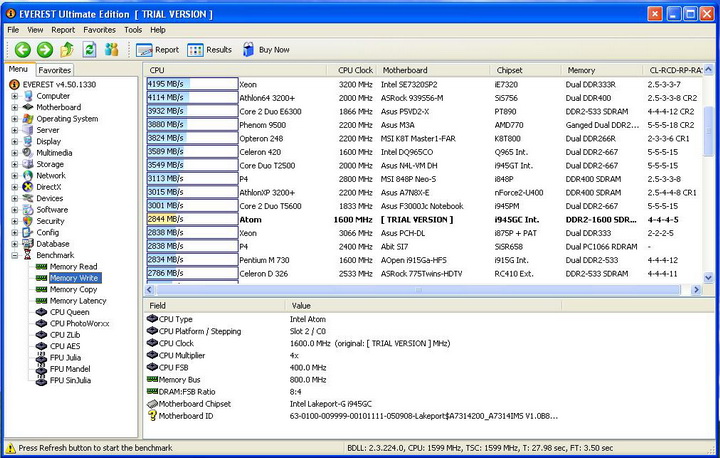
Task: Select the EVEREST v4.50.1330 root node
Action: click(59, 85)
